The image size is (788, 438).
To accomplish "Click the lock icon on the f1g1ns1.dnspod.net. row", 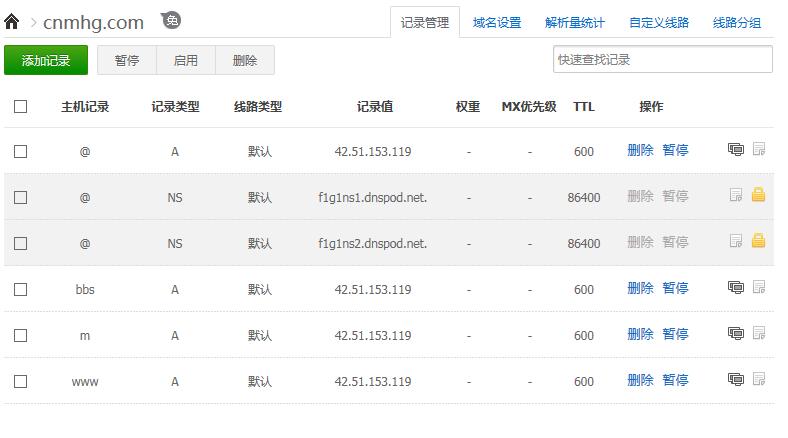I will pyautogui.click(x=758, y=196).
